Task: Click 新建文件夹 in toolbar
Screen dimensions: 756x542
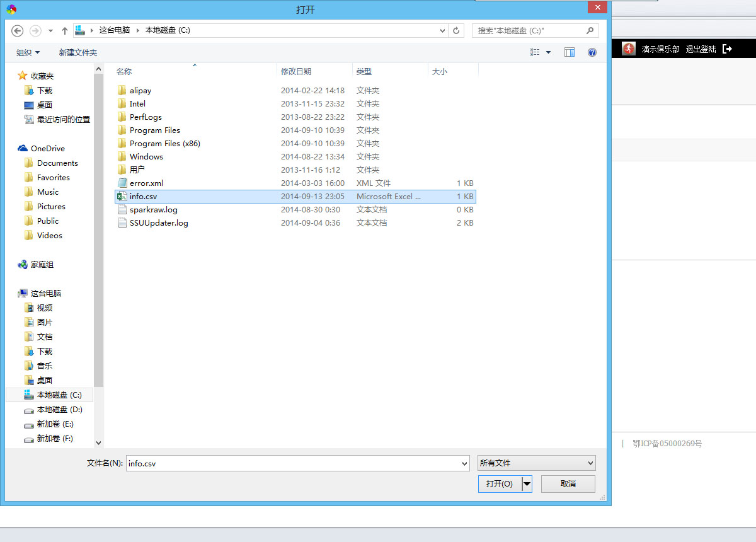Action: click(78, 52)
